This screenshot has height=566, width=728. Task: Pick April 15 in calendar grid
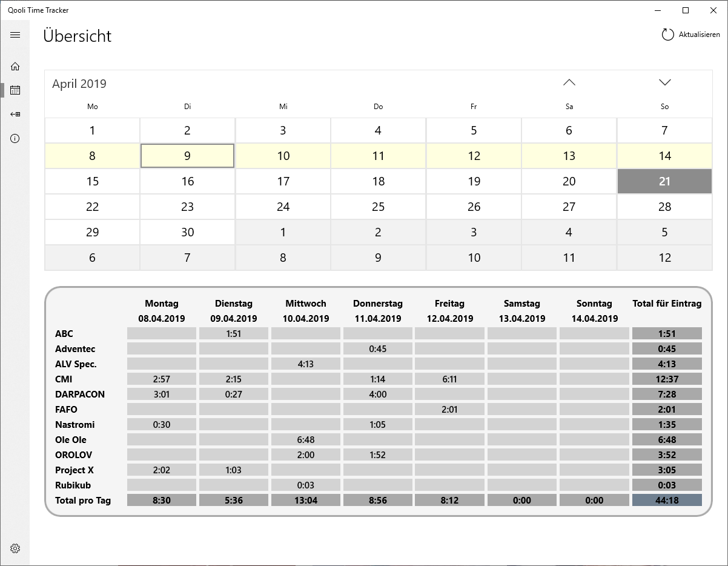92,181
